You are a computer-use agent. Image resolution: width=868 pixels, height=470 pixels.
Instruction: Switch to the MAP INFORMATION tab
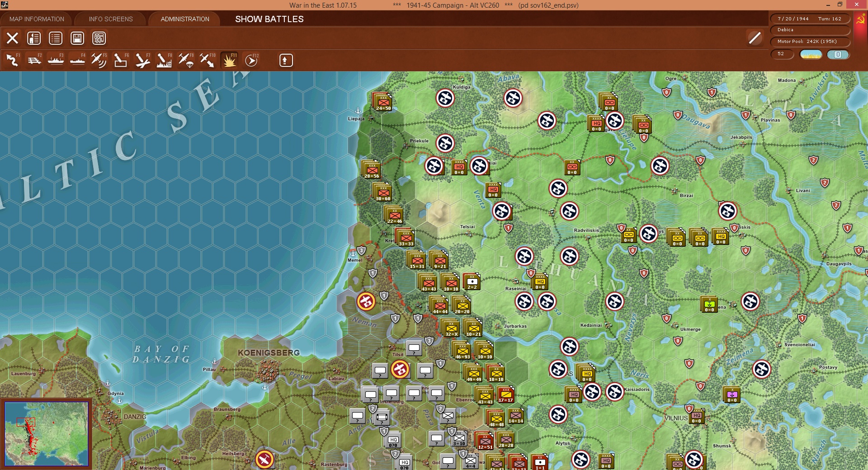37,19
